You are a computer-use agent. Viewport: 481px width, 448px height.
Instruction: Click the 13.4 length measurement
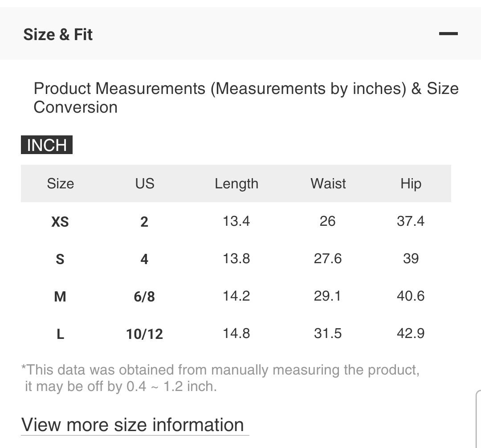tap(236, 221)
